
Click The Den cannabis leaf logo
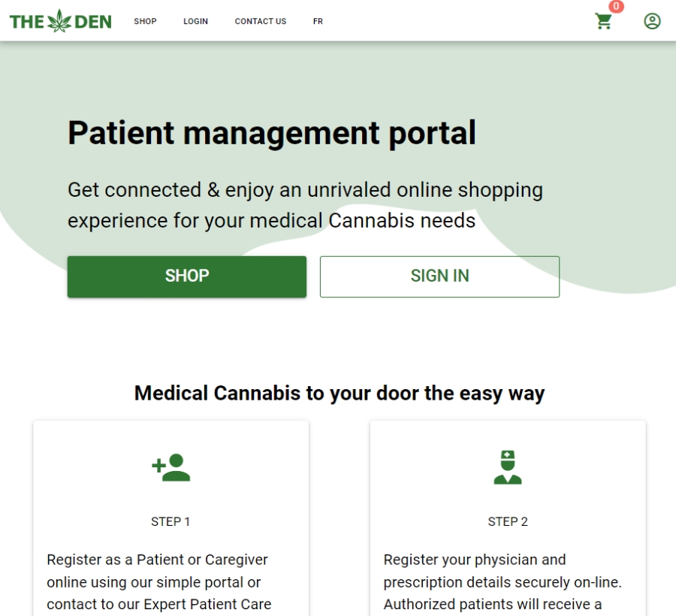point(59,21)
